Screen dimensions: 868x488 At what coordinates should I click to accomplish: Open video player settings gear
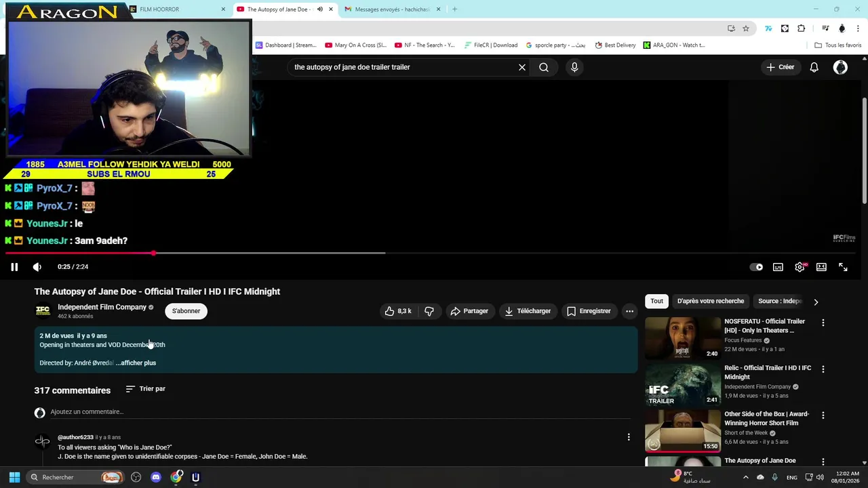pyautogui.click(x=800, y=267)
